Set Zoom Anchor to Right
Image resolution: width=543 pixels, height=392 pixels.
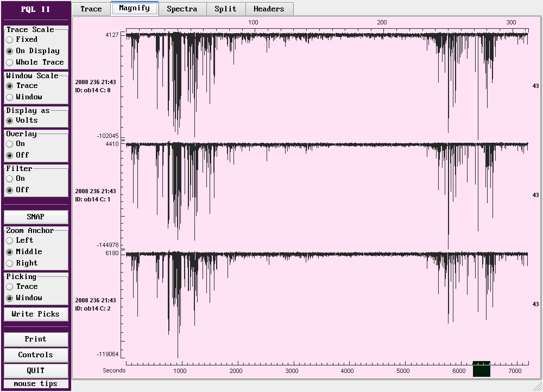tap(10, 263)
